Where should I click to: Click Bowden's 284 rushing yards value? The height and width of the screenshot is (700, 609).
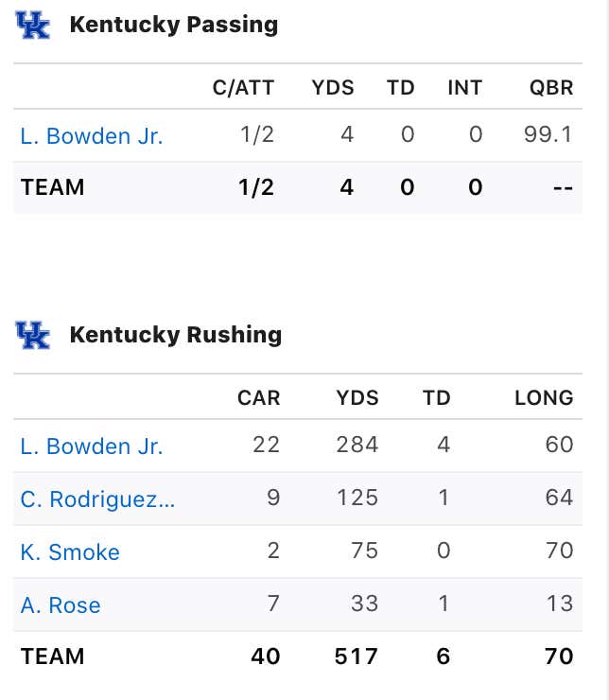tap(357, 445)
